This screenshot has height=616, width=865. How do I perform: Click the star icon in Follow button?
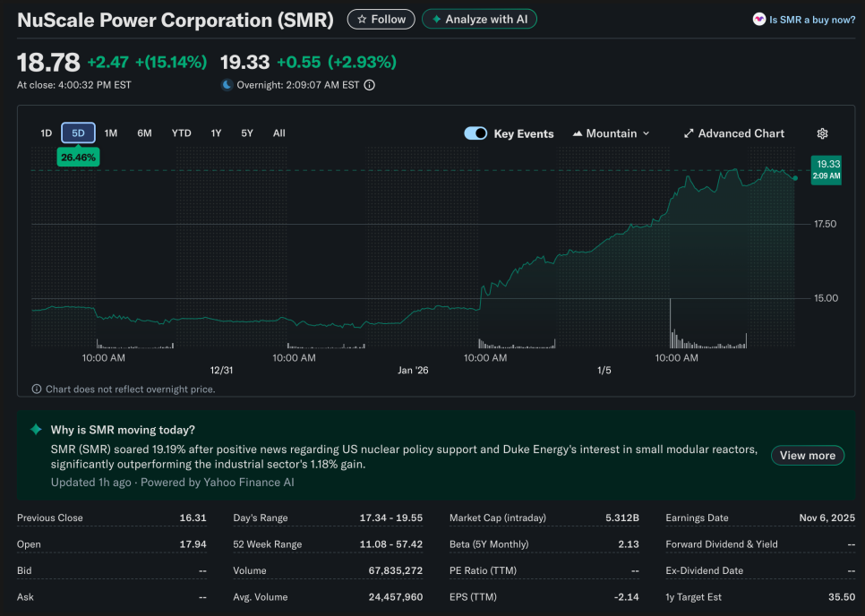coord(361,19)
